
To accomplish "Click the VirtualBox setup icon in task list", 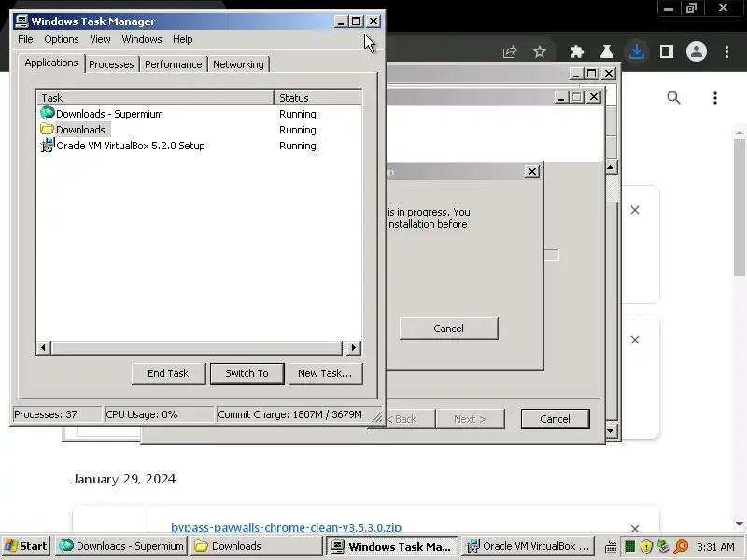I will tap(48, 146).
